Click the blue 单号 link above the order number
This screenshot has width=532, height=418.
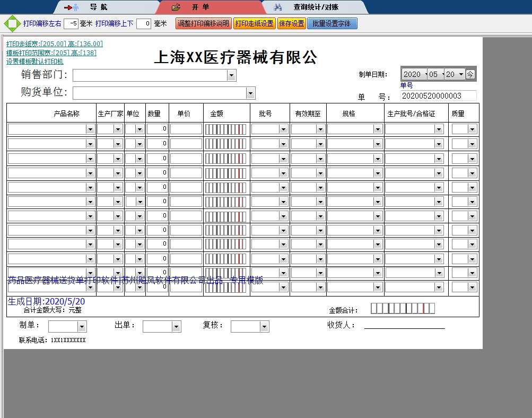tap(407, 85)
